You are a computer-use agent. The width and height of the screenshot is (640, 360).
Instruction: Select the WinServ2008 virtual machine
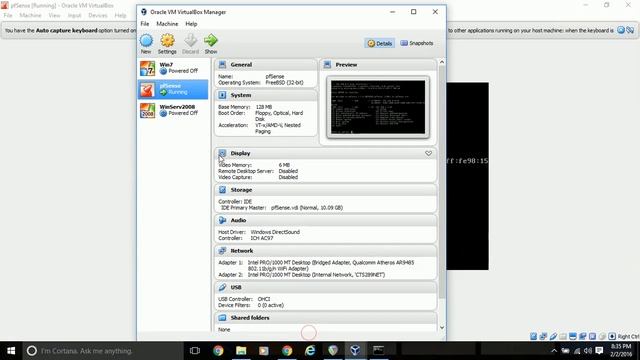click(173, 110)
